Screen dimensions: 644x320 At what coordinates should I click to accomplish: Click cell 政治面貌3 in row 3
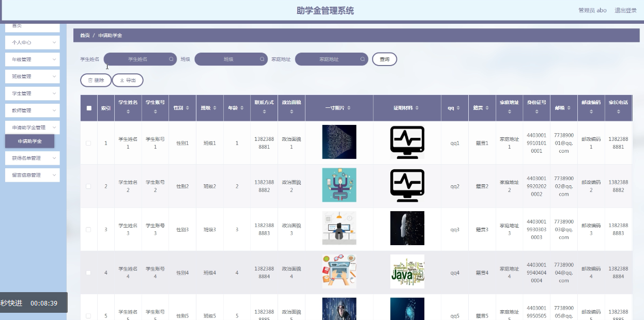coord(292,230)
